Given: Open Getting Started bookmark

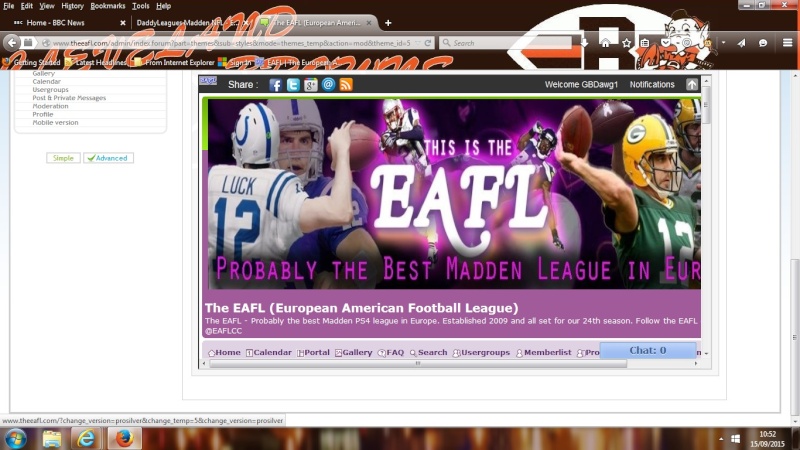Looking at the screenshot, I should (x=31, y=63).
